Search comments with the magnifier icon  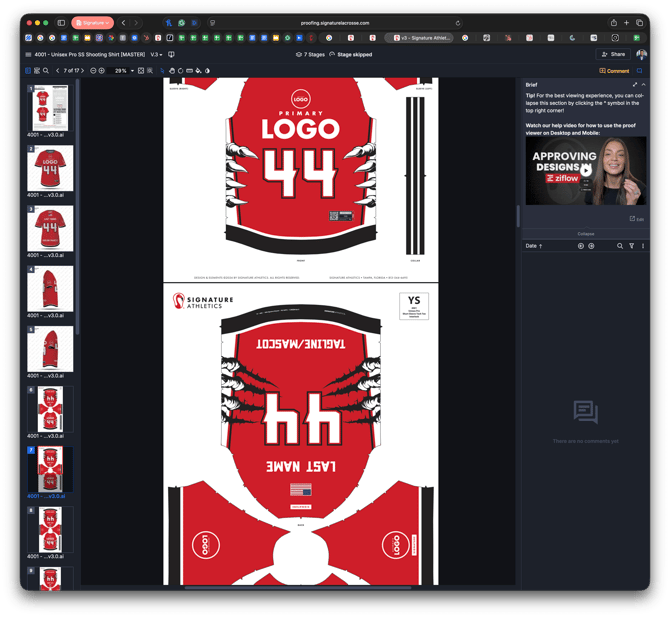tap(620, 245)
